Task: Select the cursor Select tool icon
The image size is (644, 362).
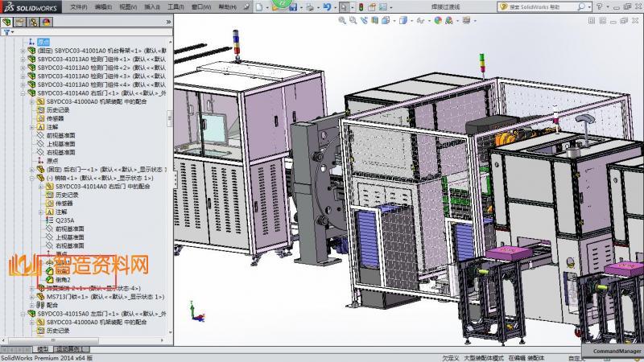Action: pos(344,6)
